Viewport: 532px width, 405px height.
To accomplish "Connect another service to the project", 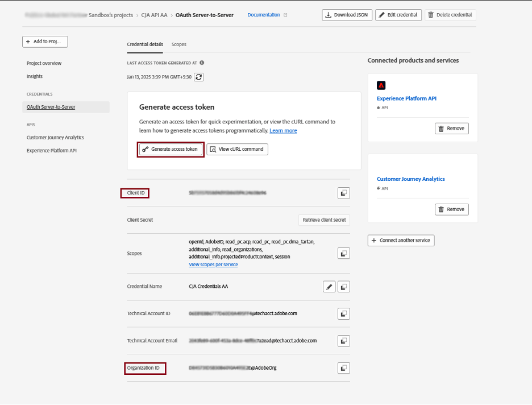I will (x=401, y=240).
